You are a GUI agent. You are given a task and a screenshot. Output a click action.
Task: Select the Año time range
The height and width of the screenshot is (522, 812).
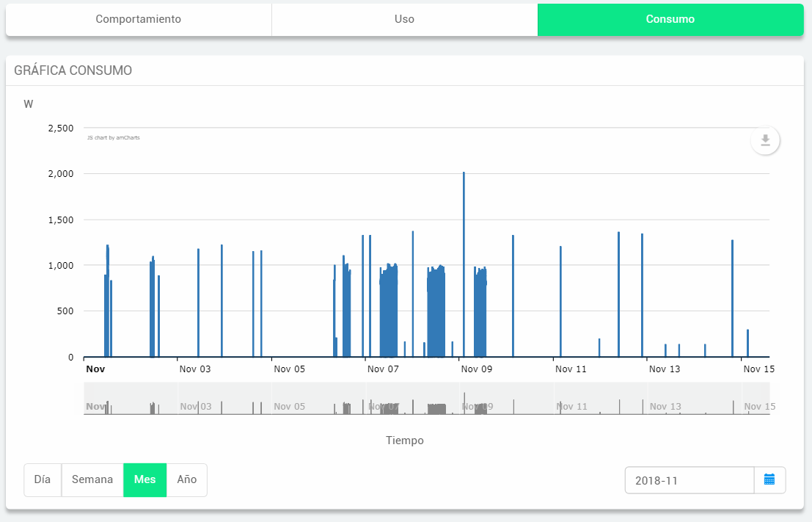point(187,480)
